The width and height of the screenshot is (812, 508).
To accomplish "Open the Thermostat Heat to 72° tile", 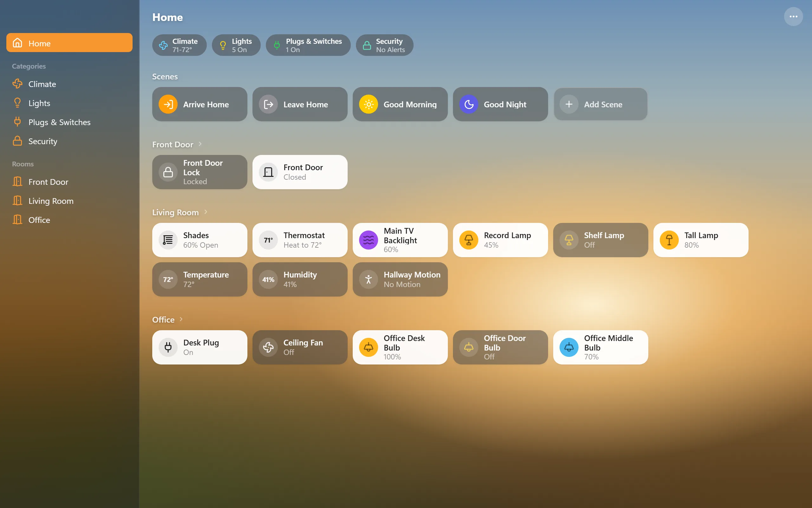I will point(300,240).
